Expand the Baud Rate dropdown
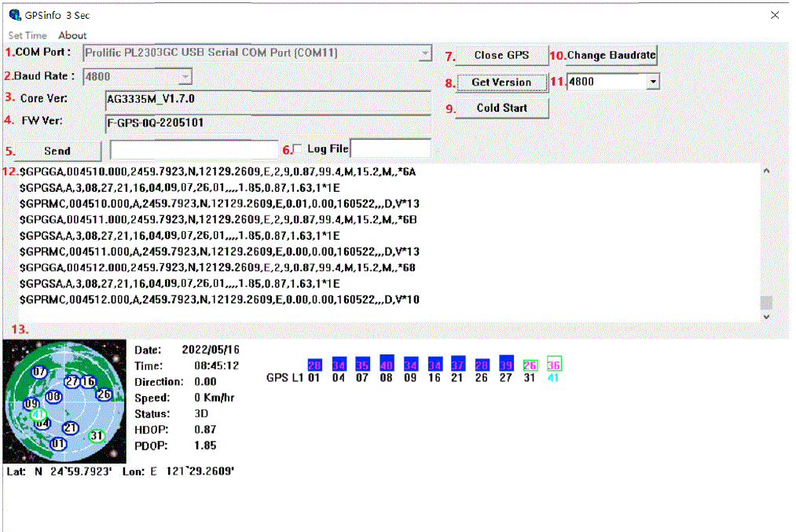This screenshot has width=796, height=532. tap(185, 77)
